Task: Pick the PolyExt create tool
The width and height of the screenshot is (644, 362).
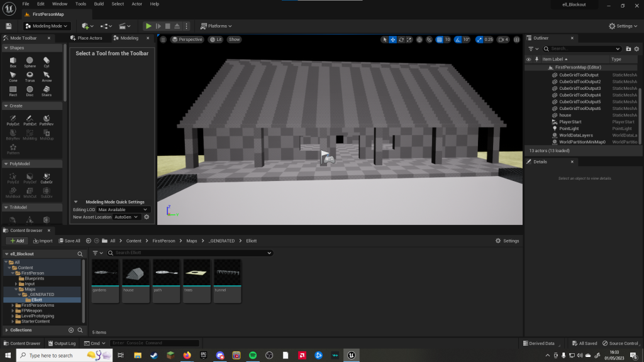Action: (13, 119)
